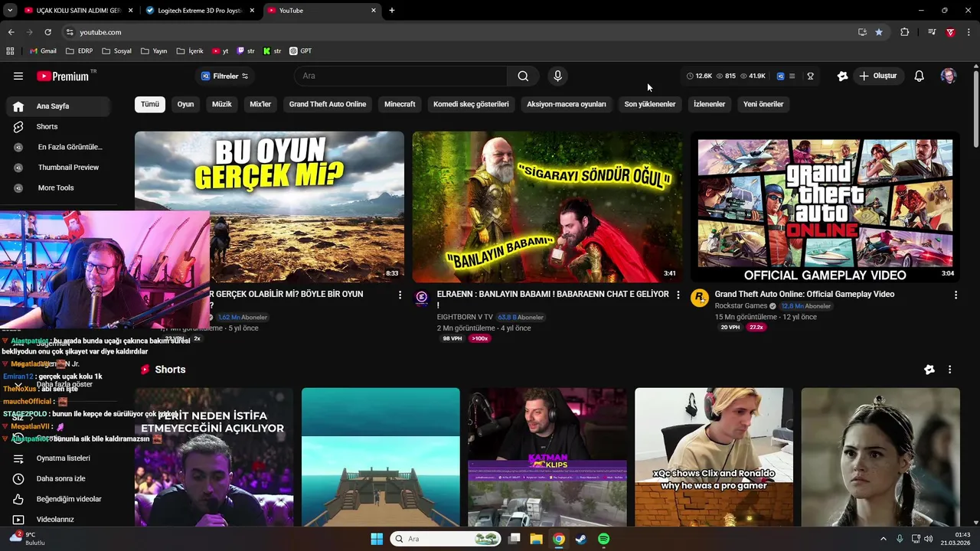Image resolution: width=980 pixels, height=551 pixels.
Task: Click the sparkle badge icon beside Oluştur
Action: tap(842, 76)
